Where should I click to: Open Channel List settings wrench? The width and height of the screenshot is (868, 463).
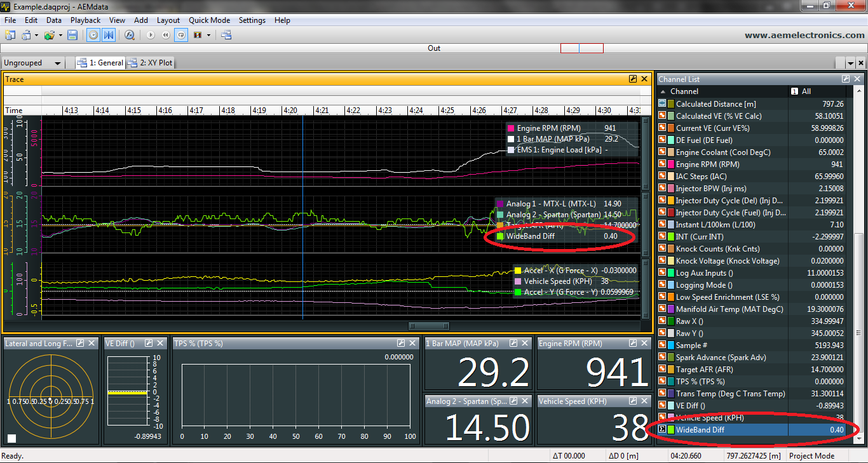846,79
